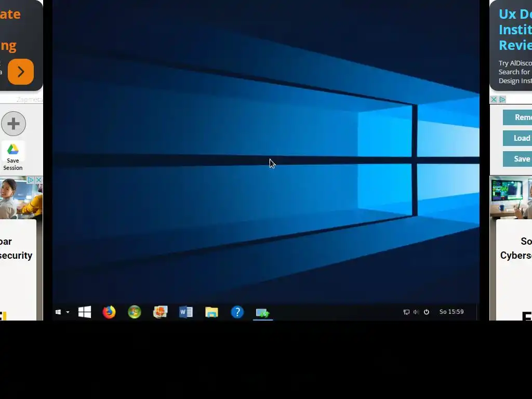Click the AdChoices triangle on left photo ad
This screenshot has width=532, height=399.
click(x=31, y=180)
